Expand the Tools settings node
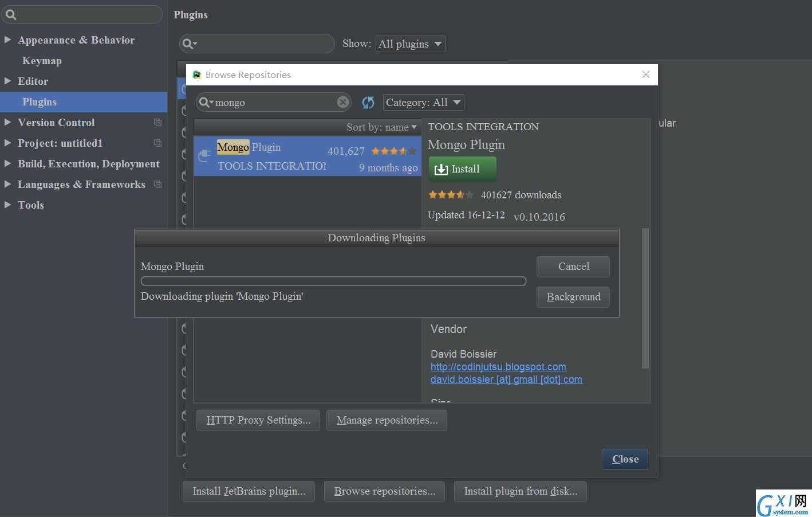This screenshot has height=517, width=812. coord(8,205)
